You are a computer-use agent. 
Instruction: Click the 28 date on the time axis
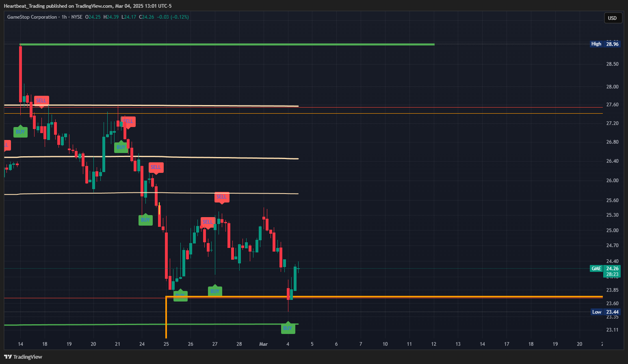tap(239, 344)
